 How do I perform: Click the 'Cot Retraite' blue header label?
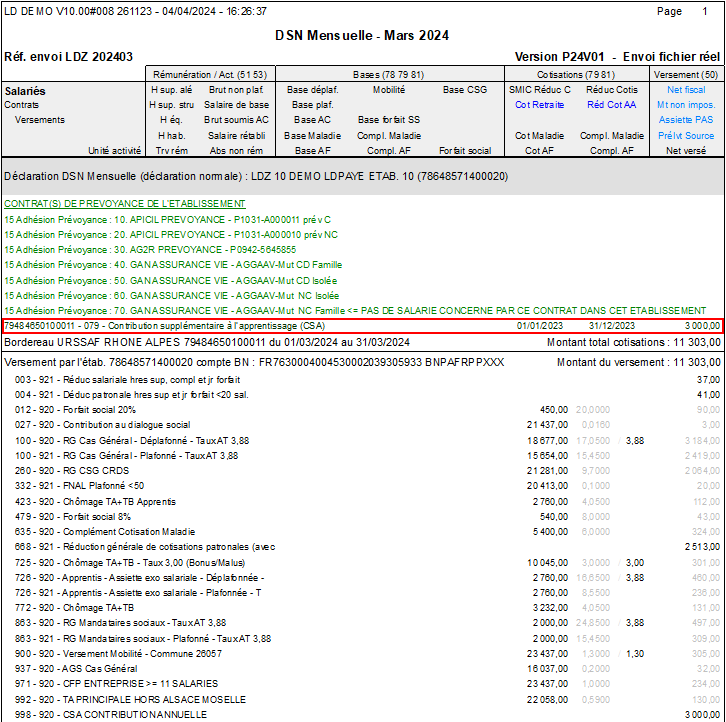pos(539,104)
